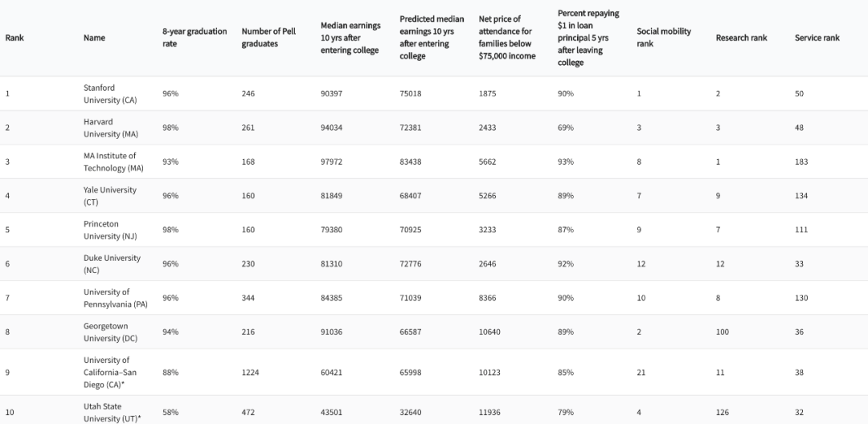This screenshot has width=868, height=424.
Task: Select Harvard University (MA) in the list
Action: click(111, 128)
